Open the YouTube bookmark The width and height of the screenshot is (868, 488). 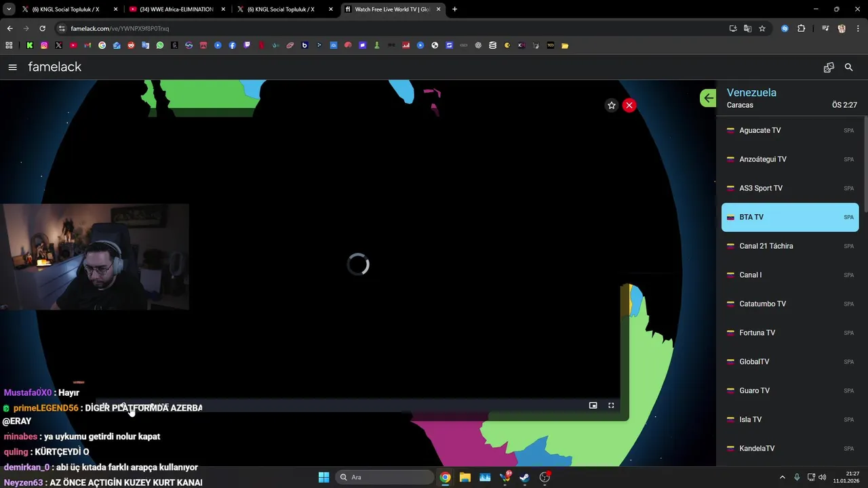(x=73, y=45)
